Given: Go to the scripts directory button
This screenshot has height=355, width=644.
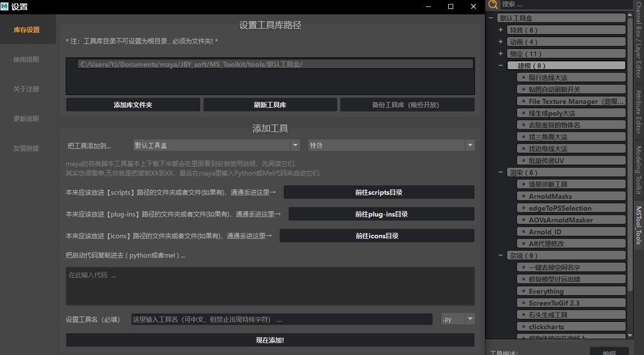Looking at the screenshot, I should (379, 192).
